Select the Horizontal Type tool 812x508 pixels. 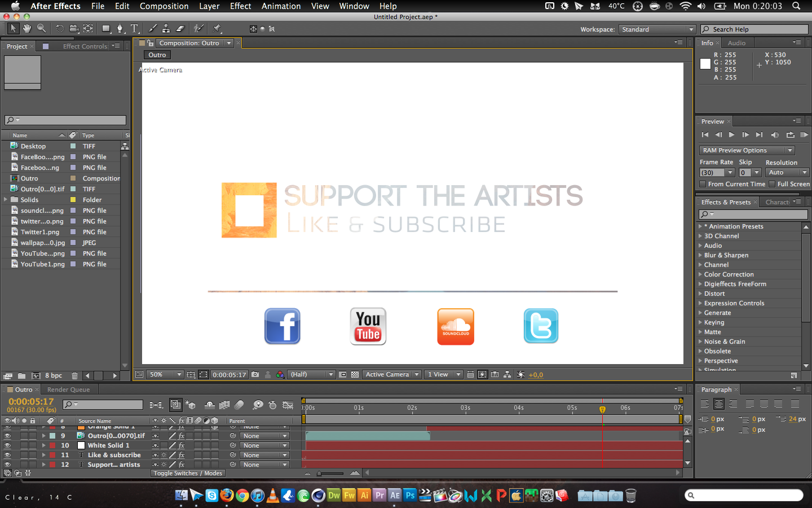(135, 28)
